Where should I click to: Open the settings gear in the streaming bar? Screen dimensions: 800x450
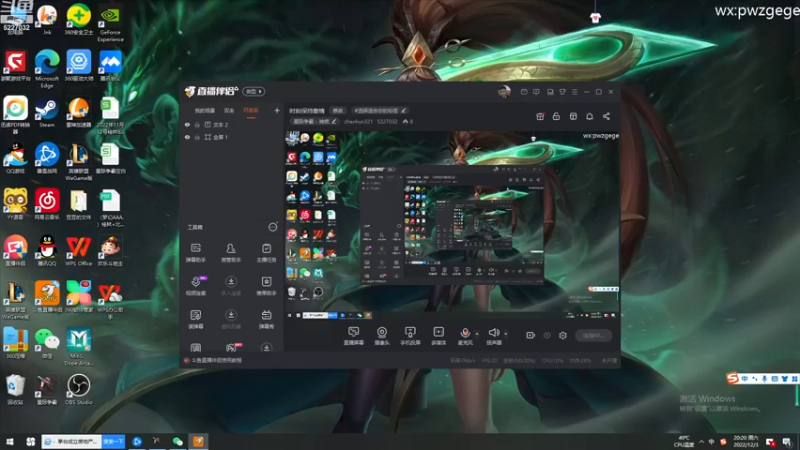pyautogui.click(x=563, y=335)
